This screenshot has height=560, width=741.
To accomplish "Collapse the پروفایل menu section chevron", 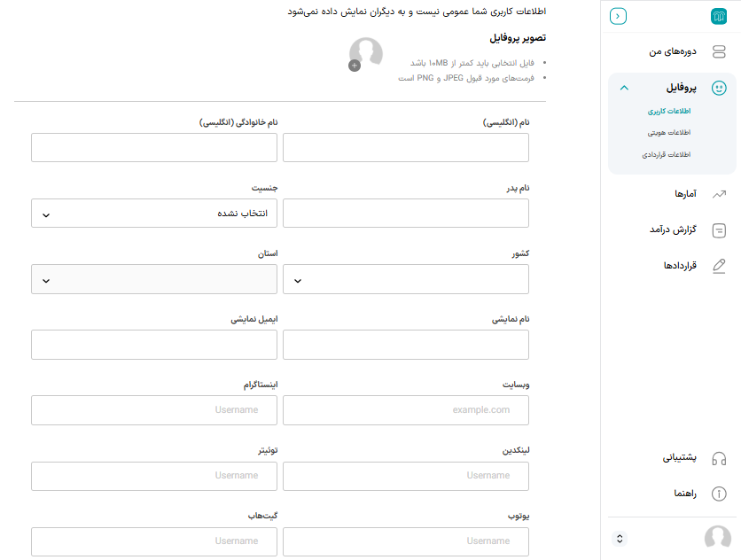I will point(624,88).
